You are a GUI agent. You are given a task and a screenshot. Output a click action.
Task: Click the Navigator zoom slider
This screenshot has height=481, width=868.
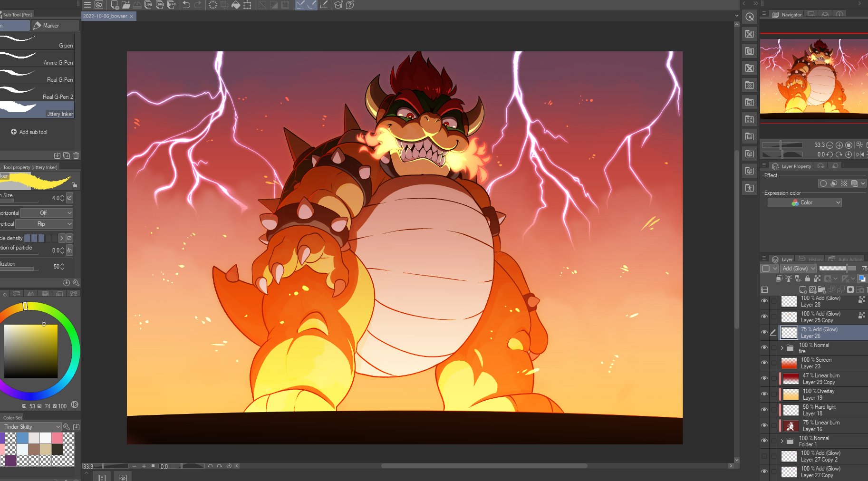click(x=782, y=145)
